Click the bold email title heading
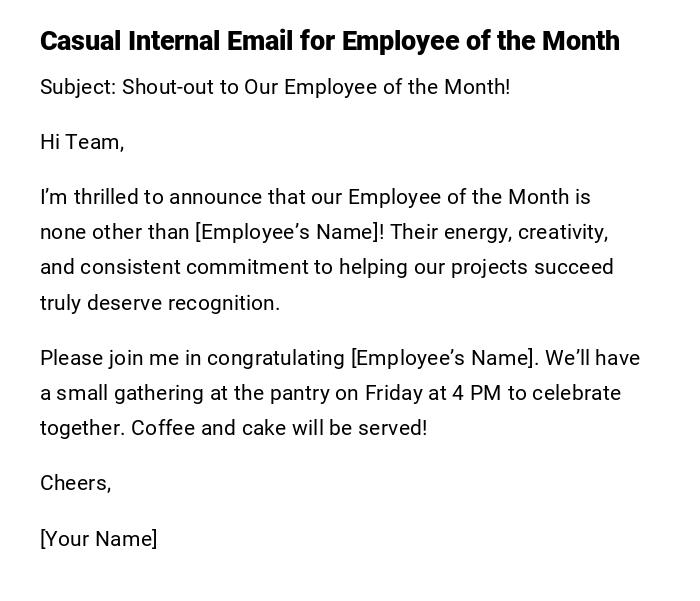This screenshot has height=601, width=700. [330, 41]
